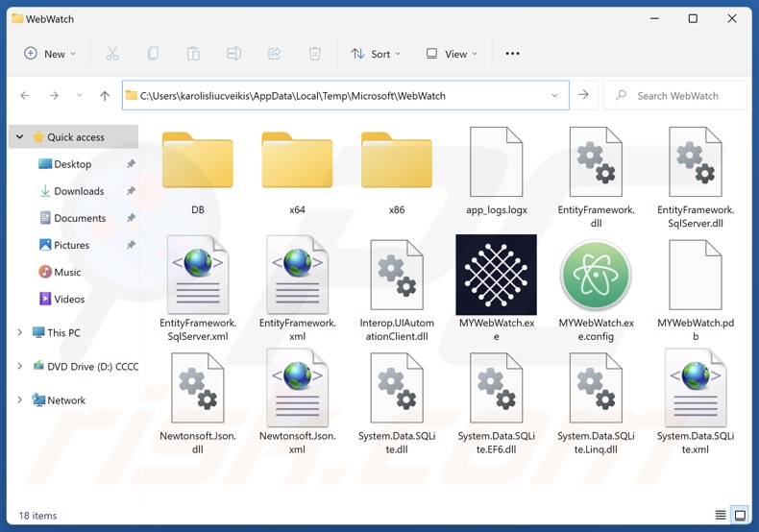Viewport: 759px width, 532px height.
Task: Click the Copy icon in toolbar
Action: pos(153,54)
